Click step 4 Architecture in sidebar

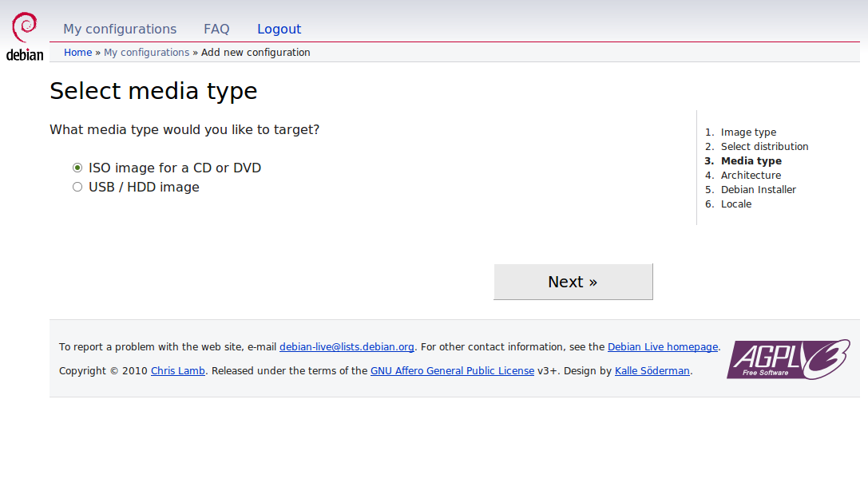(751, 176)
